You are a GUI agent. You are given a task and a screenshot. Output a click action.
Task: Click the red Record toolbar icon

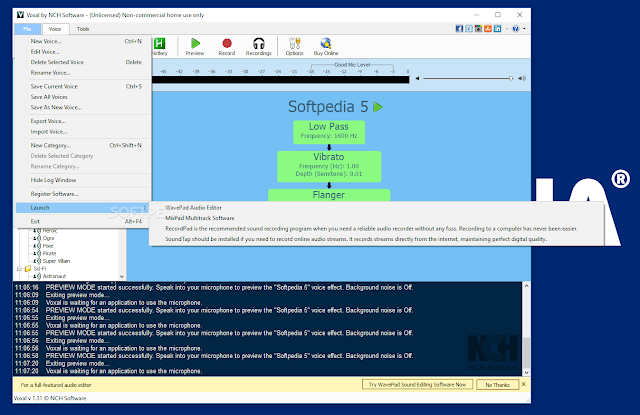coord(227,43)
